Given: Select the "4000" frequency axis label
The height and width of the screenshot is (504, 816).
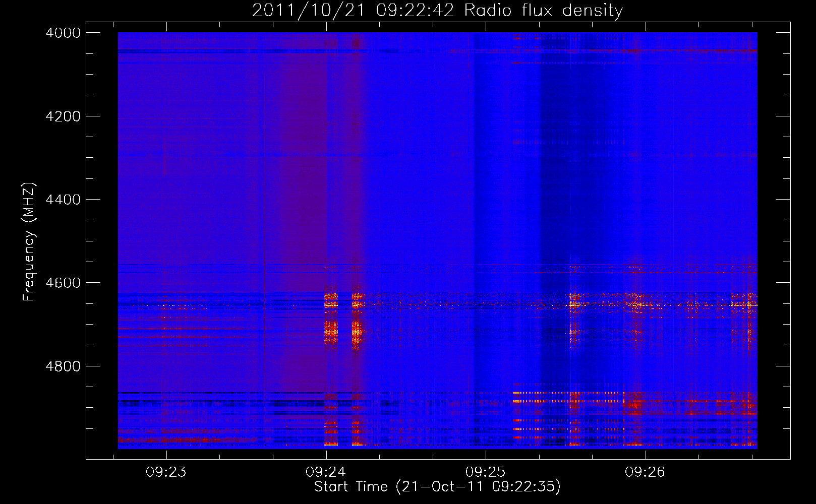Looking at the screenshot, I should pos(63,33).
